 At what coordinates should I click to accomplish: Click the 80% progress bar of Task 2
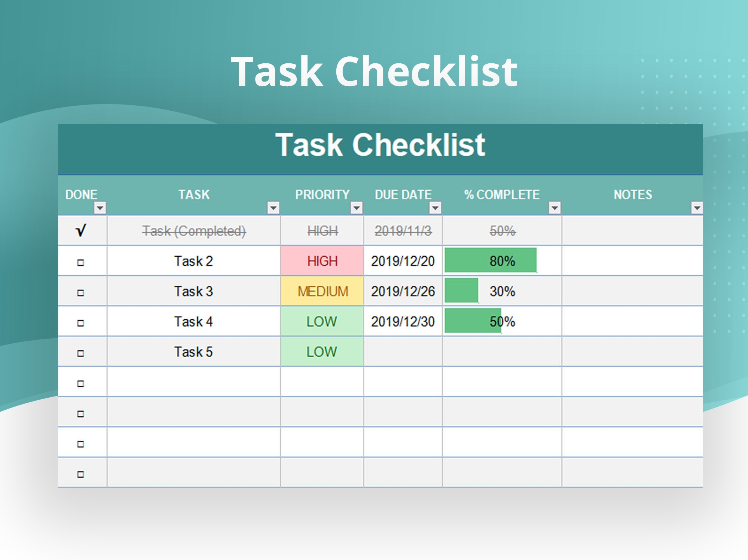coord(489,261)
